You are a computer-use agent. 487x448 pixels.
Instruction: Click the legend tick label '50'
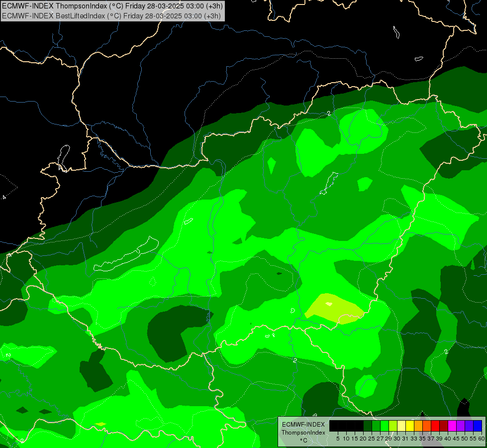[x=465, y=439]
